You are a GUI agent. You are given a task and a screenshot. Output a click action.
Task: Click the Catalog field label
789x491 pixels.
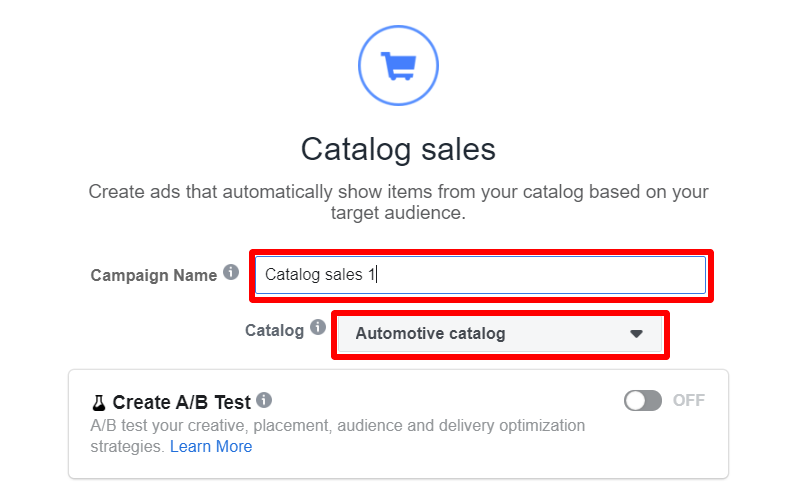[274, 331]
